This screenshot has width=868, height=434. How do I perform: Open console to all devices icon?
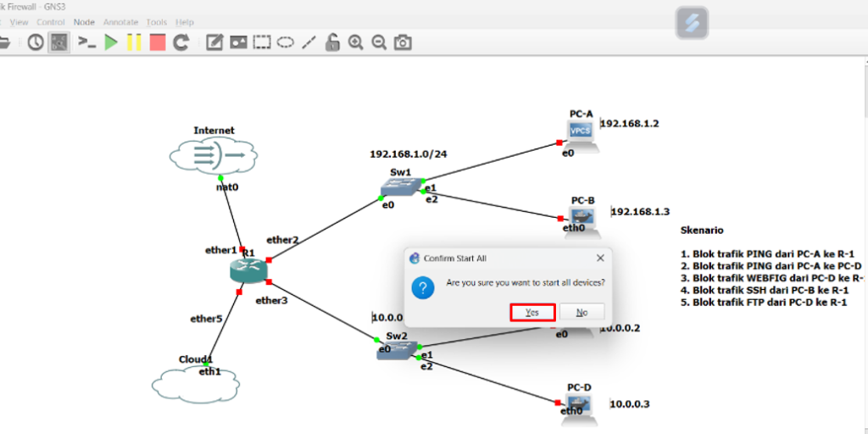86,42
